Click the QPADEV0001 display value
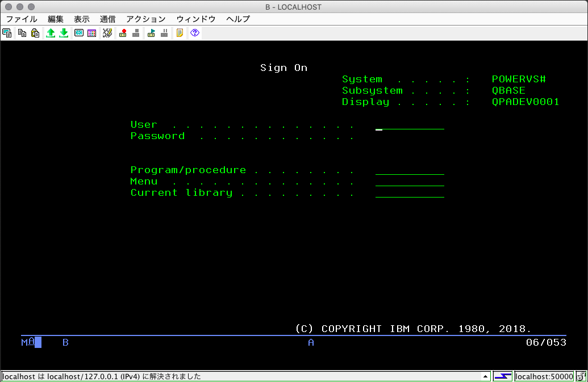The width and height of the screenshot is (588, 382). click(526, 102)
